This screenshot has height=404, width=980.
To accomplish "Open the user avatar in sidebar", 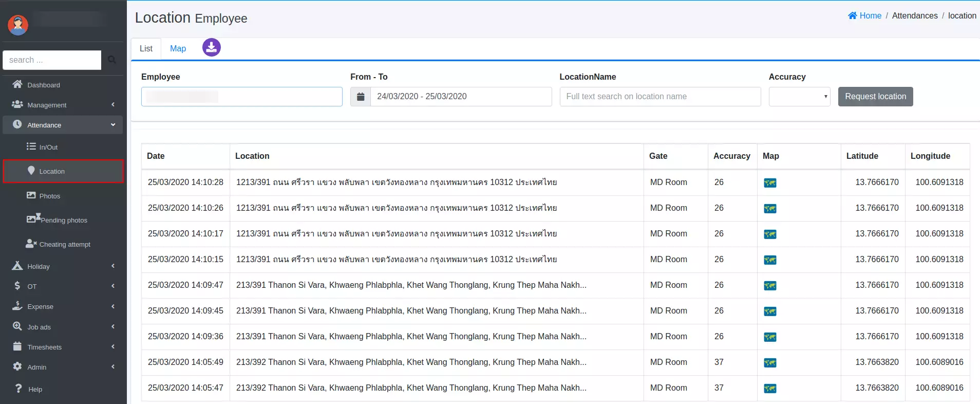I will point(18,25).
